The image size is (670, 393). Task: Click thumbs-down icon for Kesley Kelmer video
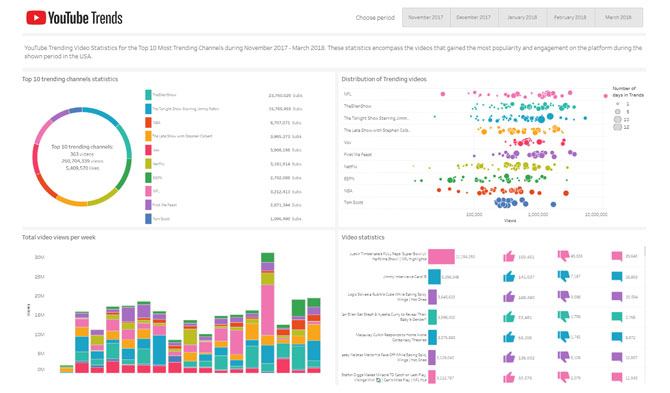click(564, 357)
